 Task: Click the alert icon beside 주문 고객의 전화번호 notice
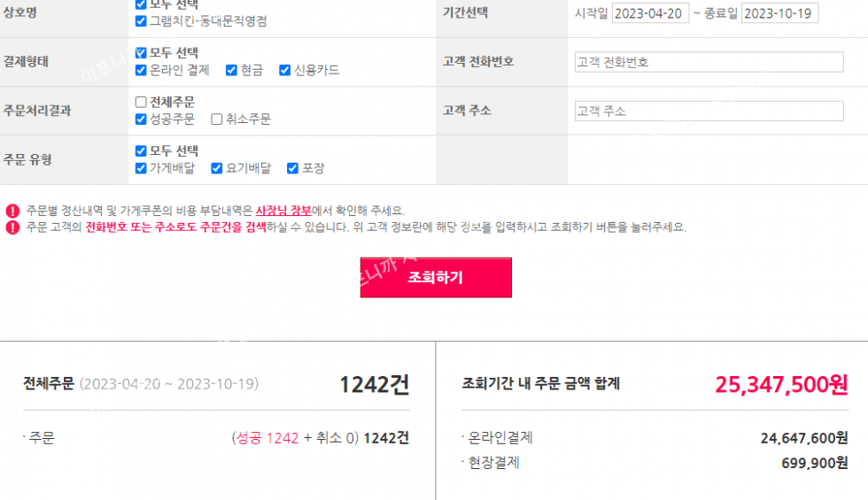[12, 227]
